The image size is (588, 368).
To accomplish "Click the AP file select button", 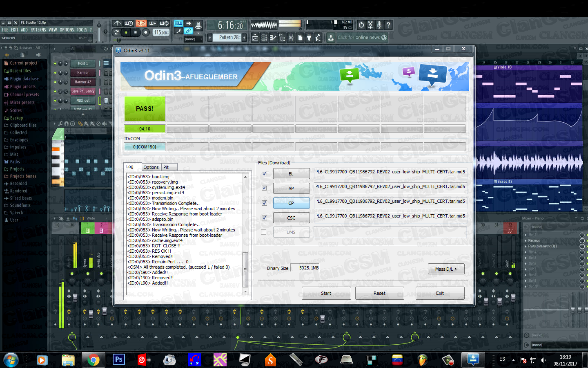I will (x=291, y=188).
